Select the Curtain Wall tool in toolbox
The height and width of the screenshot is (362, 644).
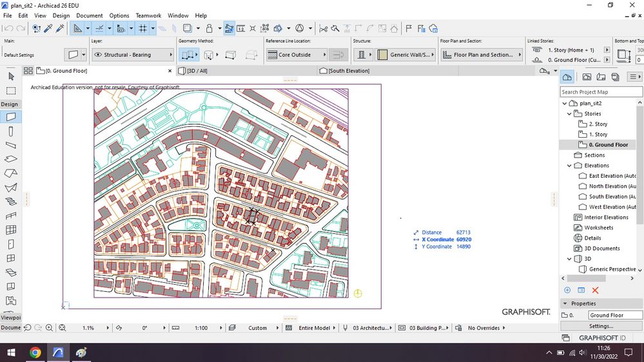[x=11, y=231]
